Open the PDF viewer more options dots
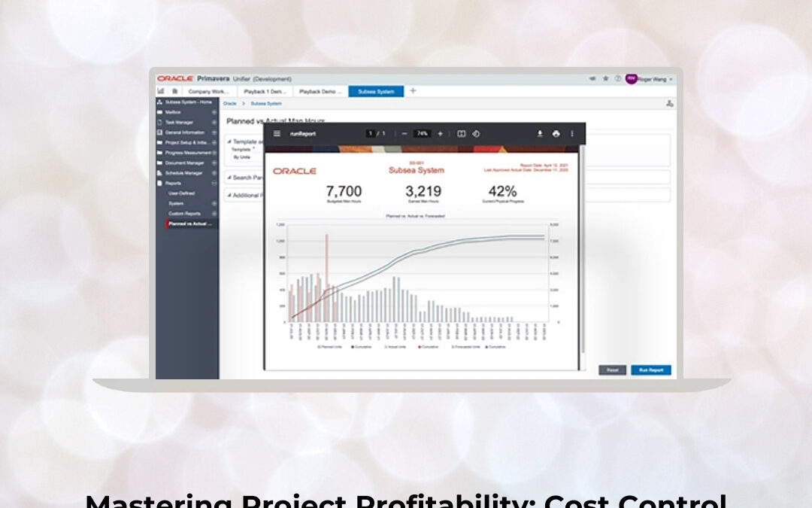812x508 pixels. tap(573, 134)
